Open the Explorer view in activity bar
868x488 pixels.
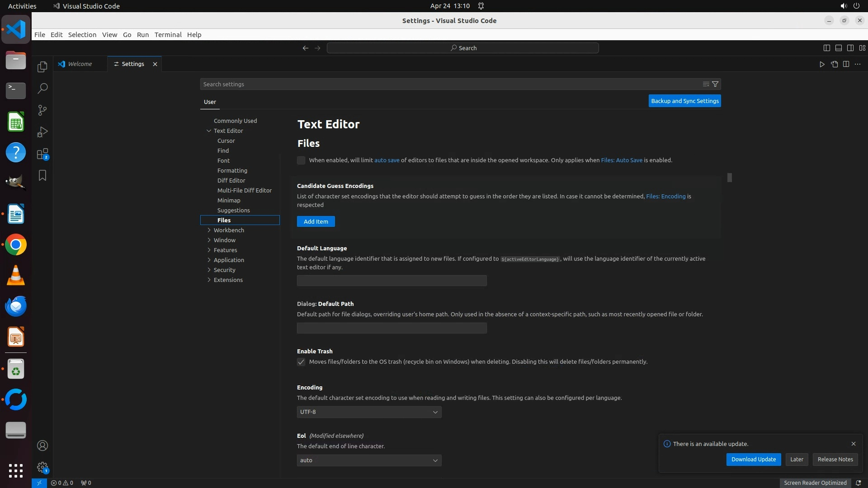pos(42,67)
